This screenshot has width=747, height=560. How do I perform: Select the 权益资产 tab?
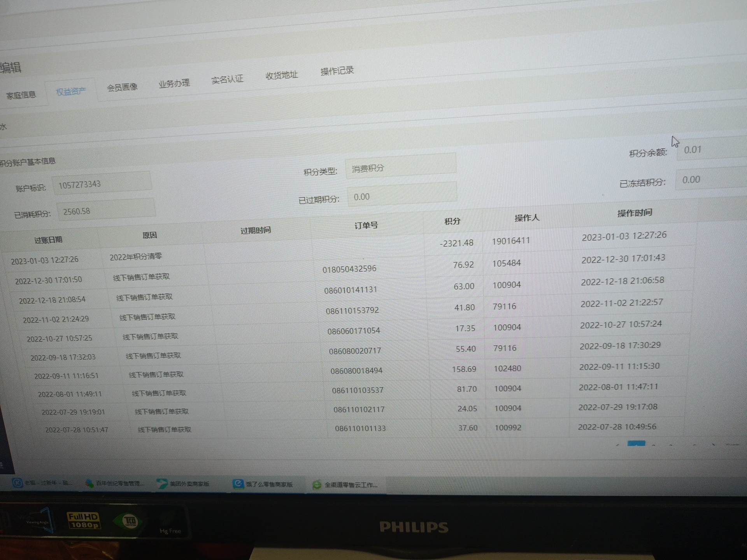pos(71,91)
